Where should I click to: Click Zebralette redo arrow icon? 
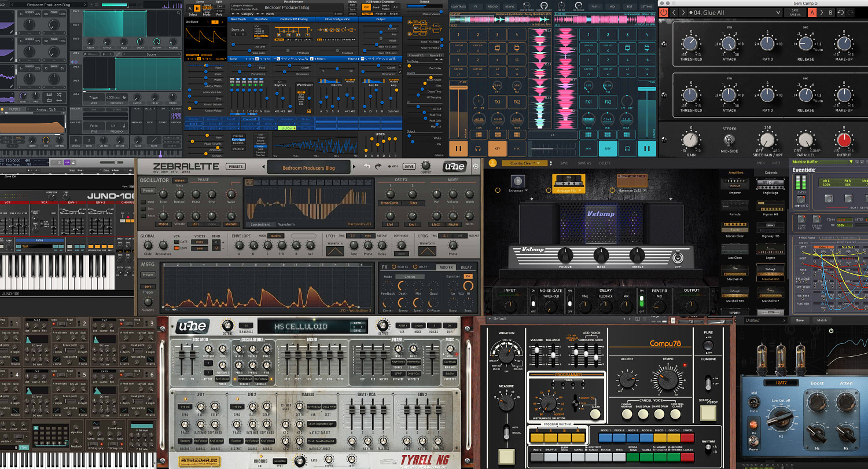point(377,166)
